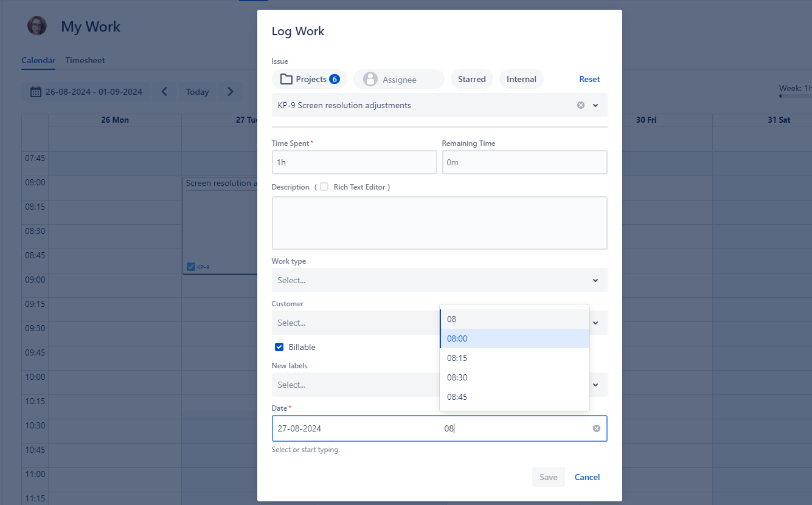The height and width of the screenshot is (505, 812).
Task: Go to next week arrow
Action: (230, 92)
